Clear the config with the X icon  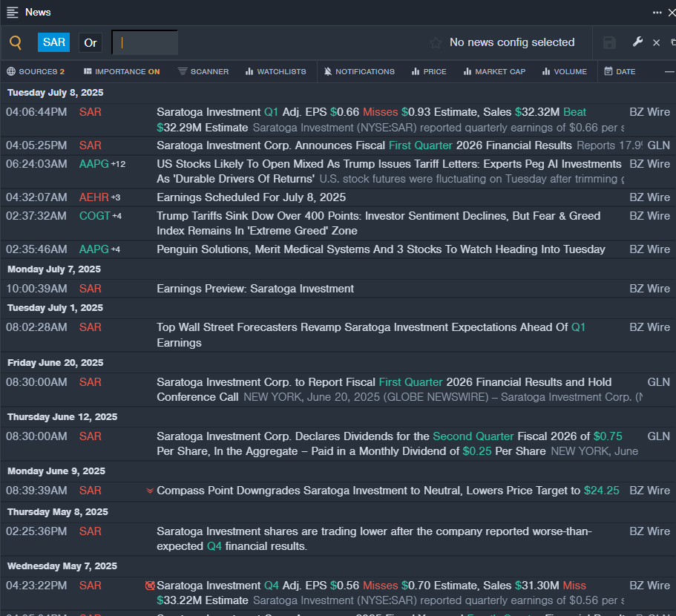click(656, 43)
